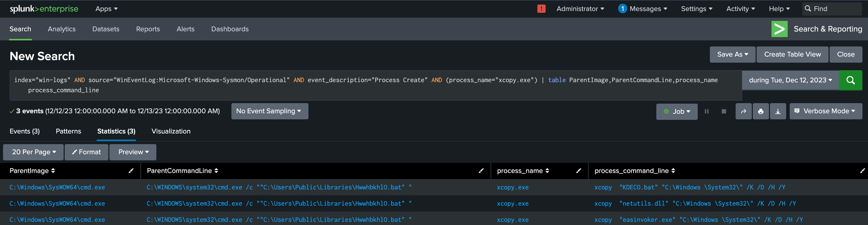Sort by ParentImage column
Screen dimensions: 868x225
click(32, 171)
